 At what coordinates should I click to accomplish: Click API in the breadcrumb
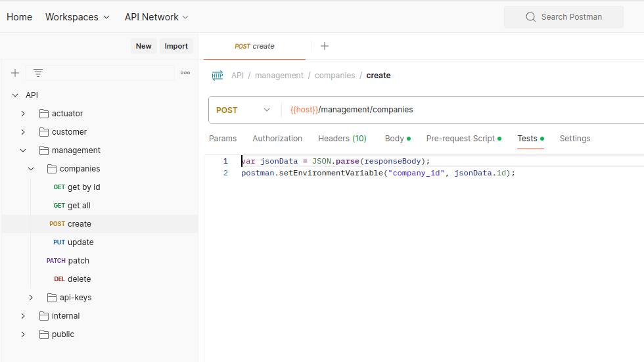coord(237,76)
